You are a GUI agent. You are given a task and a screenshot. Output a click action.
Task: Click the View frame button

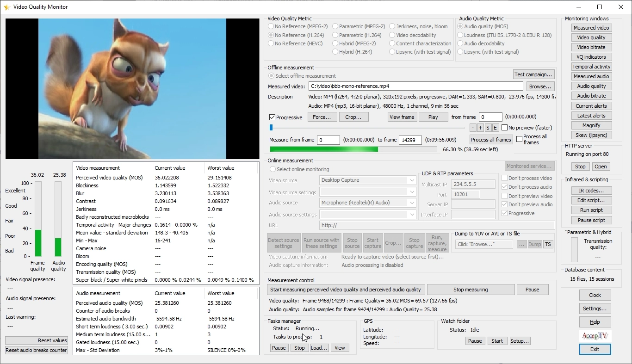402,117
